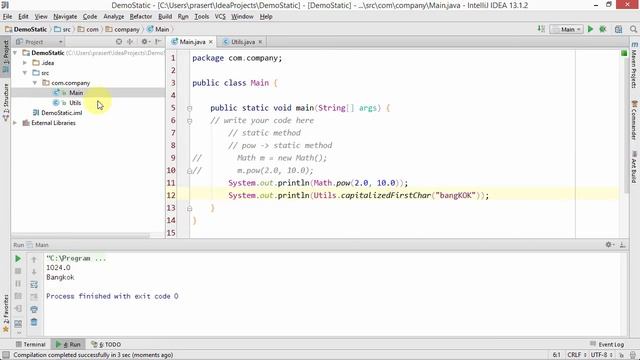Viewport: 640px width, 360px height.
Task: Open the VCS menu
Action: coord(220,16)
